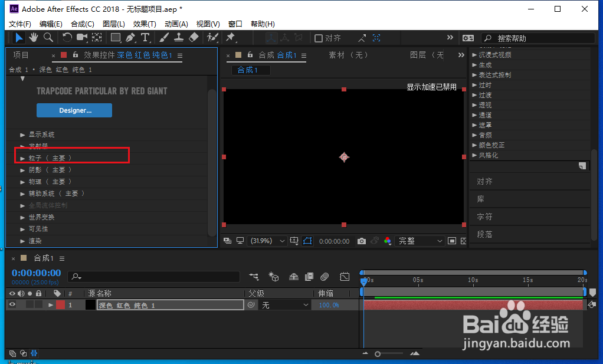The width and height of the screenshot is (603, 364).
Task: Toggle the Layer Switches pane button
Action: point(12,353)
